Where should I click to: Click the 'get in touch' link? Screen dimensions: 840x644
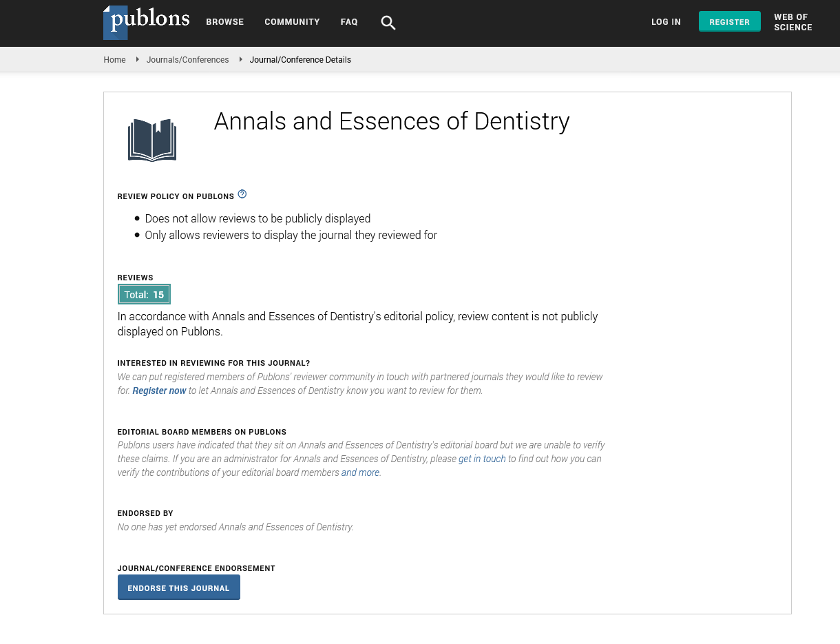[482, 459]
